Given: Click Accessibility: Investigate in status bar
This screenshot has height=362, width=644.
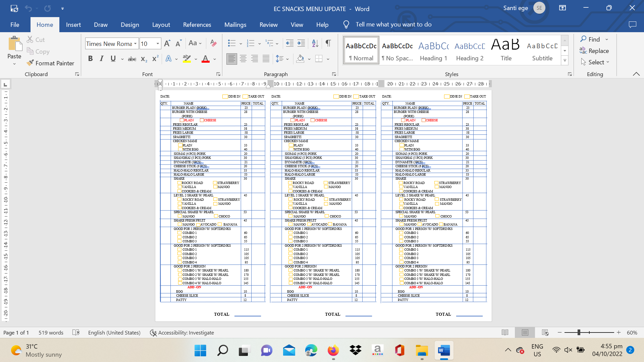Looking at the screenshot, I should 182,333.
